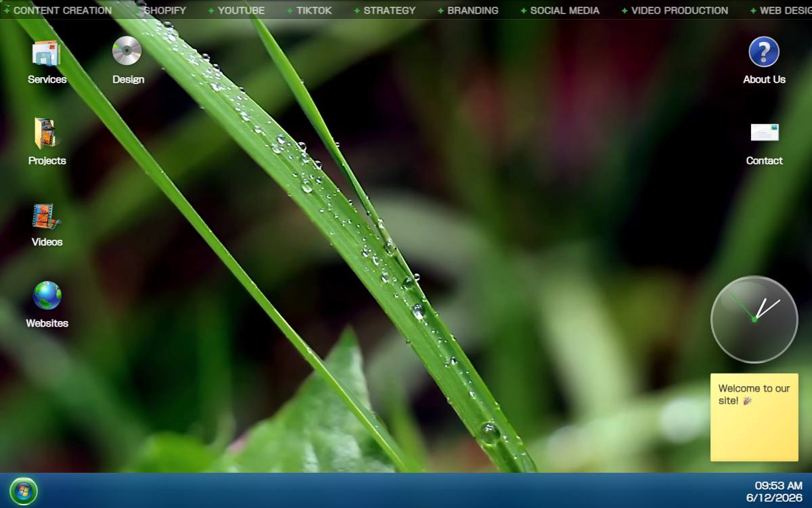
Task: Click YOUTUBE in the top ticker
Action: pos(241,10)
